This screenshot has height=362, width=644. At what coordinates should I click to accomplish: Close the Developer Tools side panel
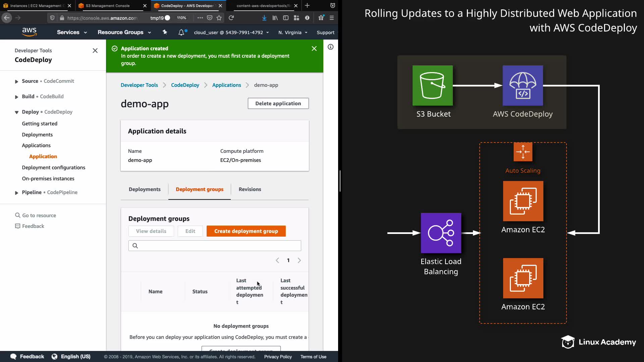pos(95,51)
